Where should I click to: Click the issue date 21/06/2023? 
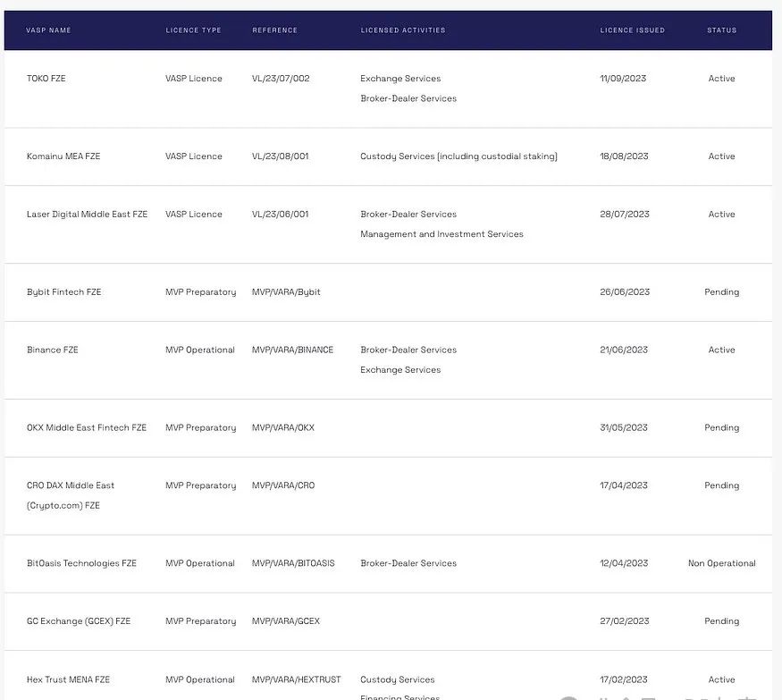pyautogui.click(x=624, y=350)
